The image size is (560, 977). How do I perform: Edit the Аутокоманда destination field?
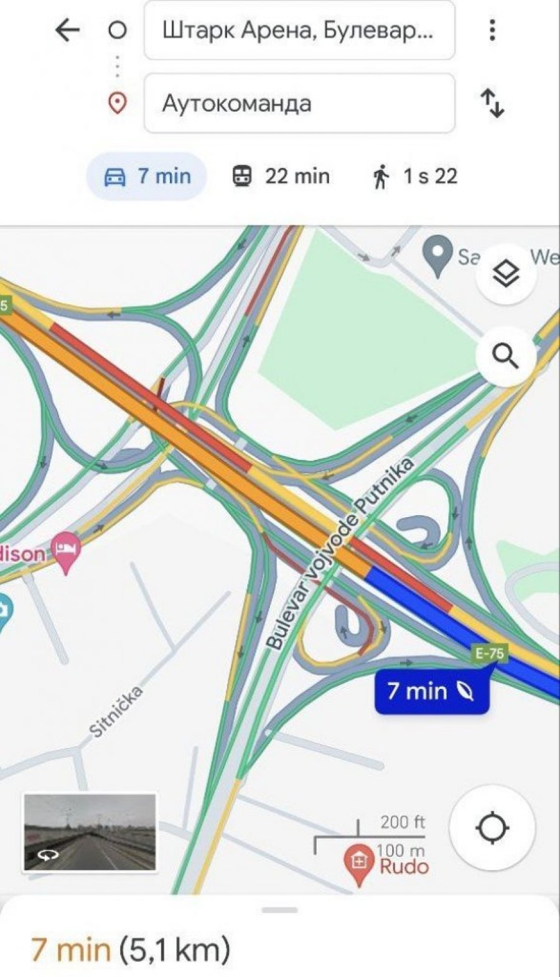[x=299, y=103]
